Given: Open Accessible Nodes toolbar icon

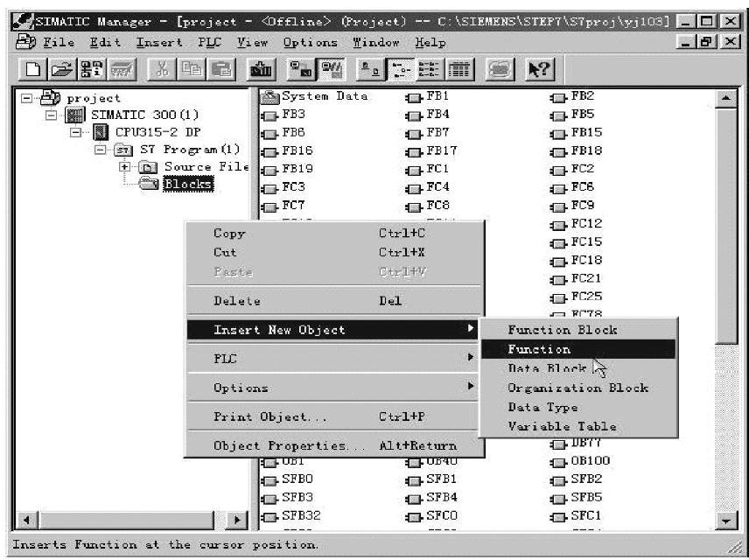Looking at the screenshot, I should [92, 70].
